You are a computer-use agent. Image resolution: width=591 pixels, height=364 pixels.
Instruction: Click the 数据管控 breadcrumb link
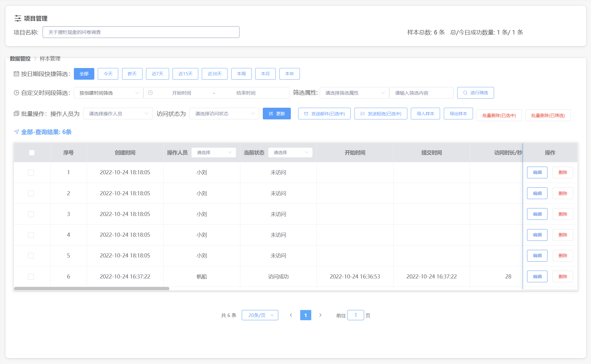click(20, 59)
